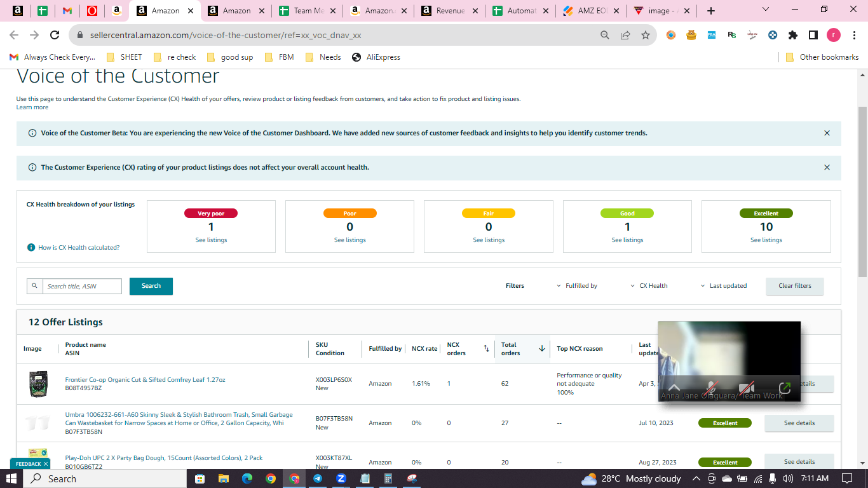Start video in the Zoom mini window
The width and height of the screenshot is (868, 488).
[x=747, y=388]
